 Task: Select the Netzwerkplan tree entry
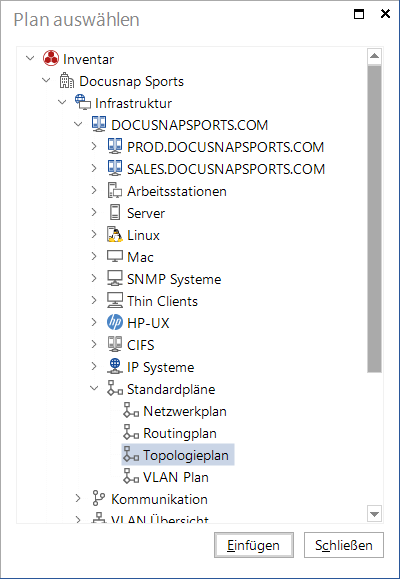click(x=185, y=411)
